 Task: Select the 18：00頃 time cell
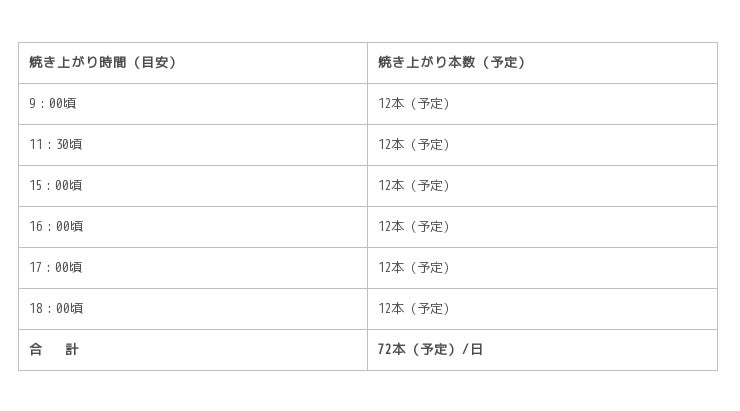[x=56, y=309]
